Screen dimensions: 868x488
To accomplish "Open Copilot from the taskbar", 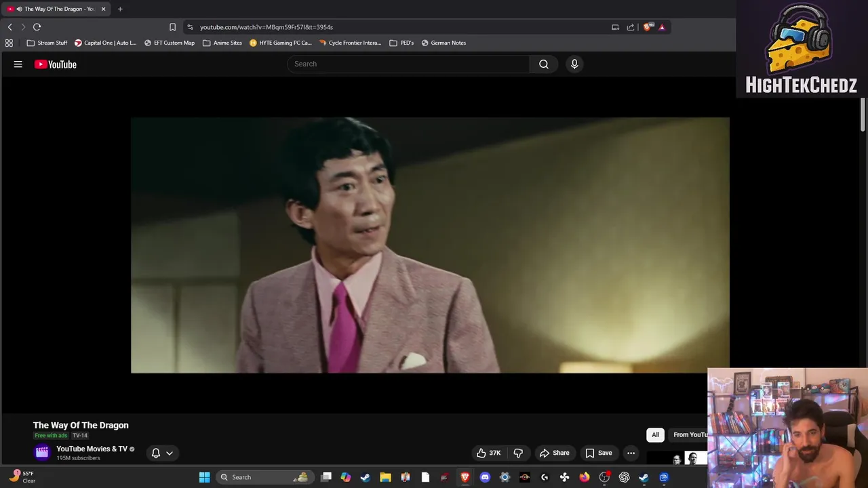I will [346, 477].
